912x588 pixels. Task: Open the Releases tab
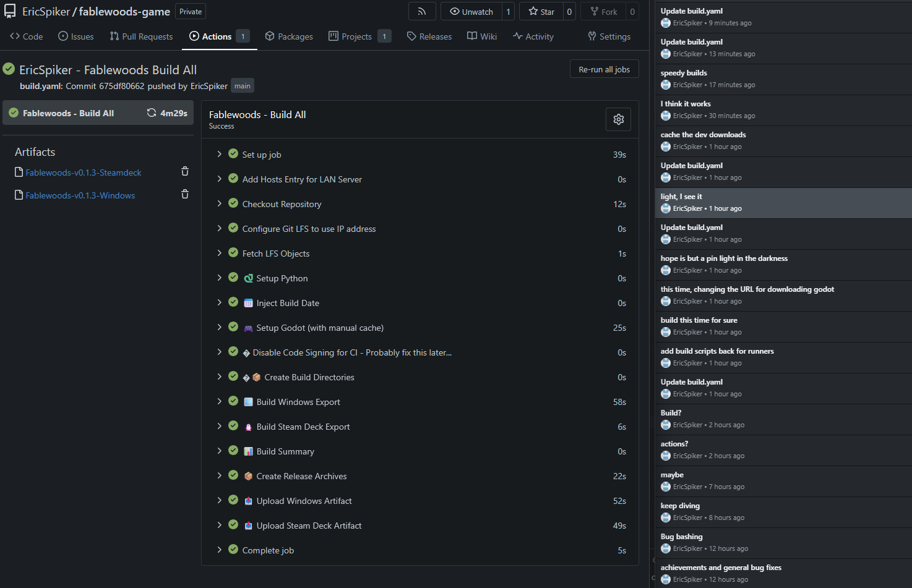[x=429, y=36]
